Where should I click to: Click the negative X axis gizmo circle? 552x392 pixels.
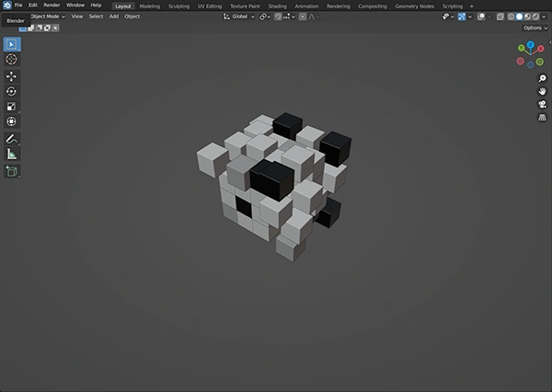520,62
